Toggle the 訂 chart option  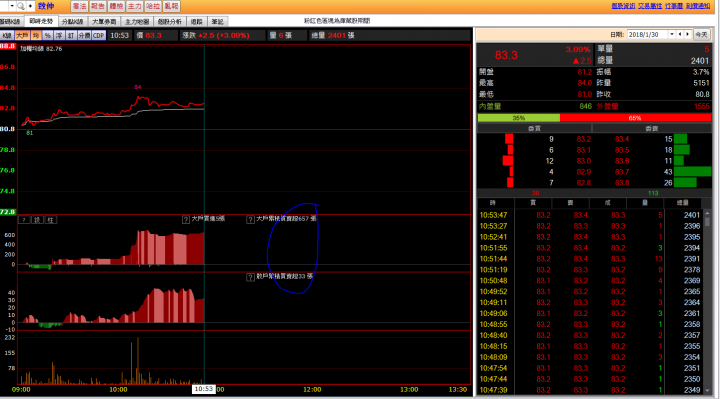tap(71, 35)
